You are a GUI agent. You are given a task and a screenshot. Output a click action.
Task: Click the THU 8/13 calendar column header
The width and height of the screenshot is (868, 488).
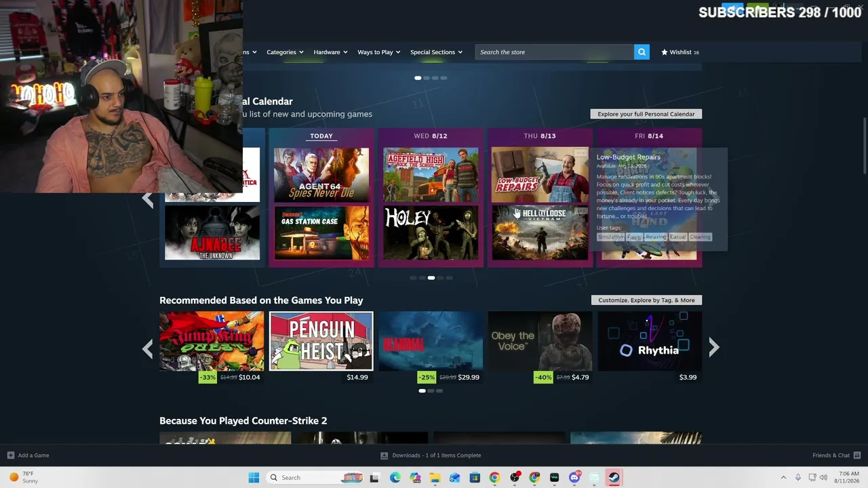[540, 136]
